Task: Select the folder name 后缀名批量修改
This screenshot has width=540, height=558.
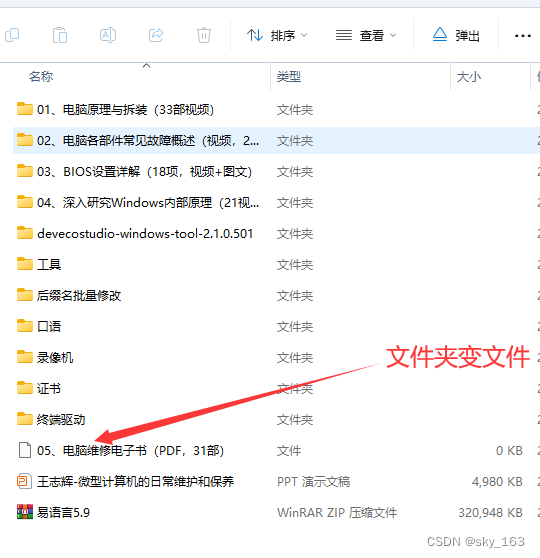Action: tap(79, 295)
